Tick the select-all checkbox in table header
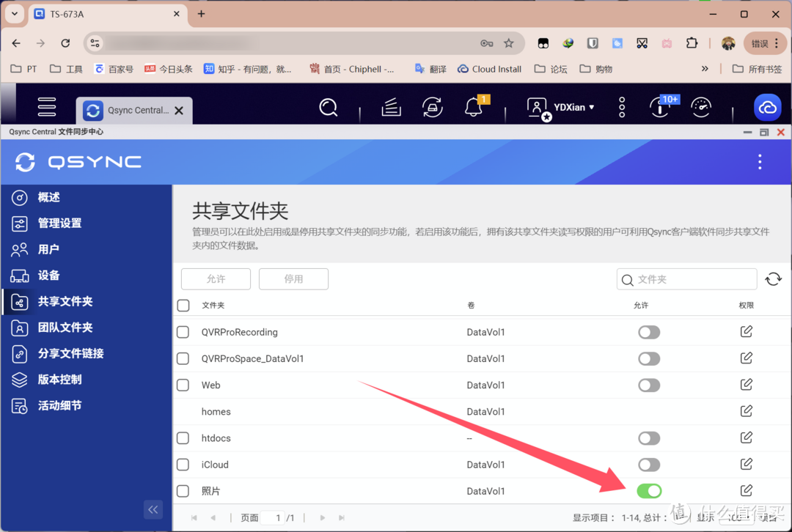Image resolution: width=792 pixels, height=532 pixels. tap(183, 306)
